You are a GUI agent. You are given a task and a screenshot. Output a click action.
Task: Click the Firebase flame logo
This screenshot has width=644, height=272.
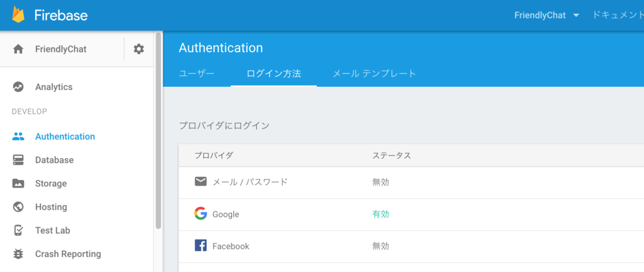[18, 14]
